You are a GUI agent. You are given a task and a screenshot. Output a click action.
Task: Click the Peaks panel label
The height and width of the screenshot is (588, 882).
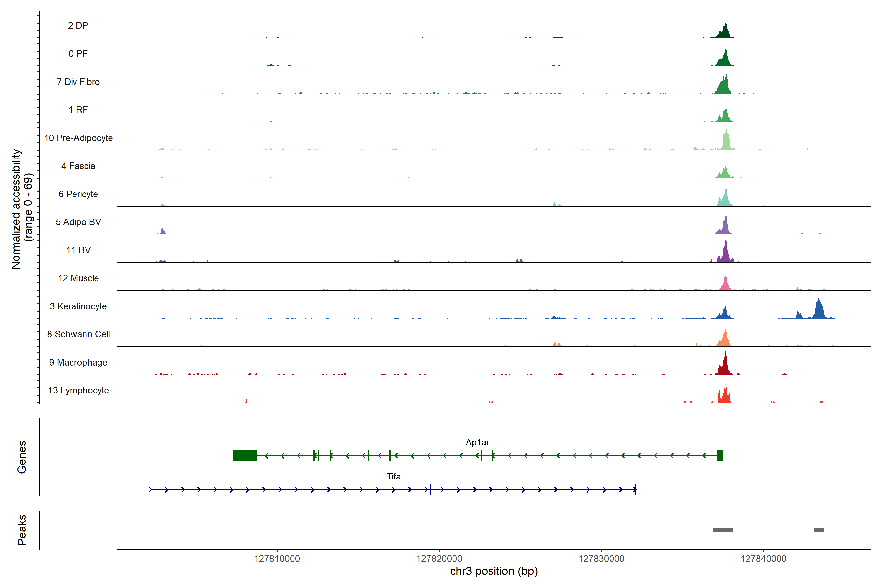22,529
